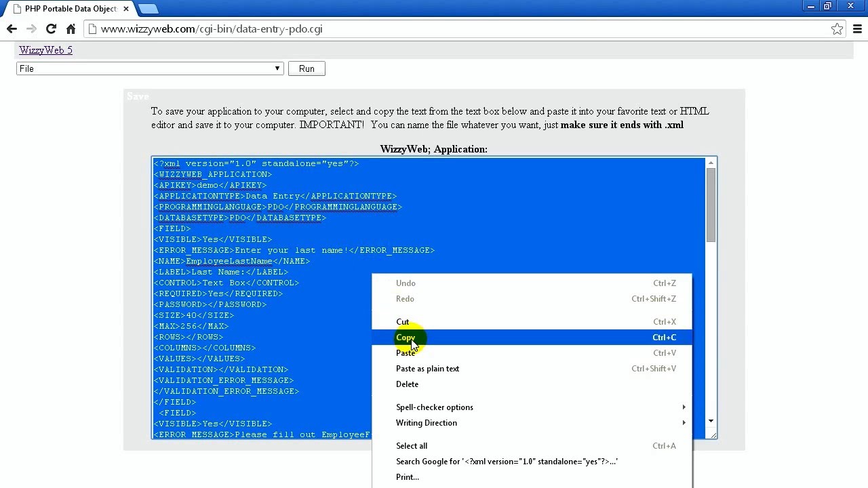Open the browser home page icon
Viewport: 868px width, 488px height.
tap(71, 29)
